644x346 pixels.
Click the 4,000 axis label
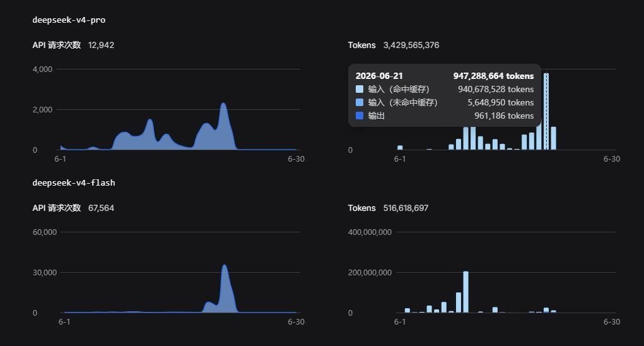coord(43,69)
